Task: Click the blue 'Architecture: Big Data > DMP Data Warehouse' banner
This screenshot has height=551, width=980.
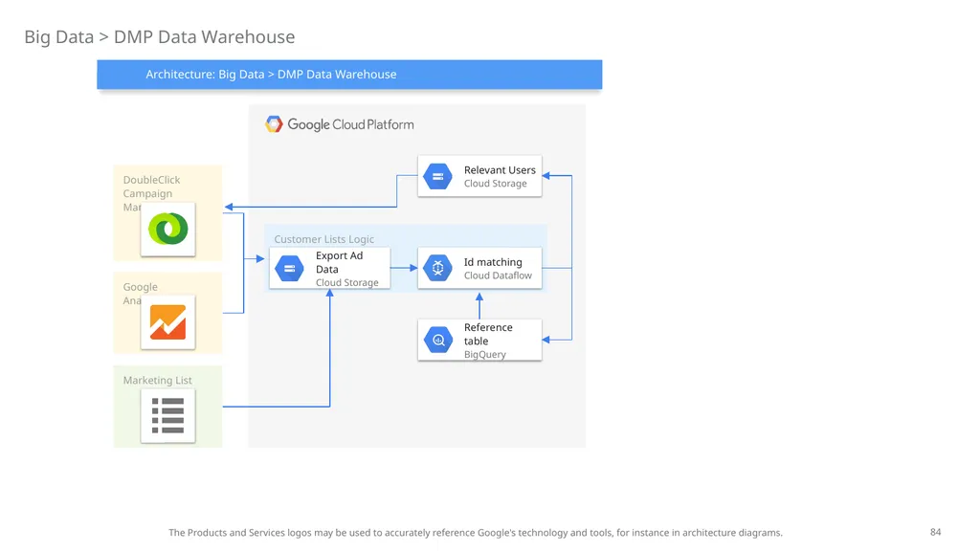Action: click(x=349, y=75)
